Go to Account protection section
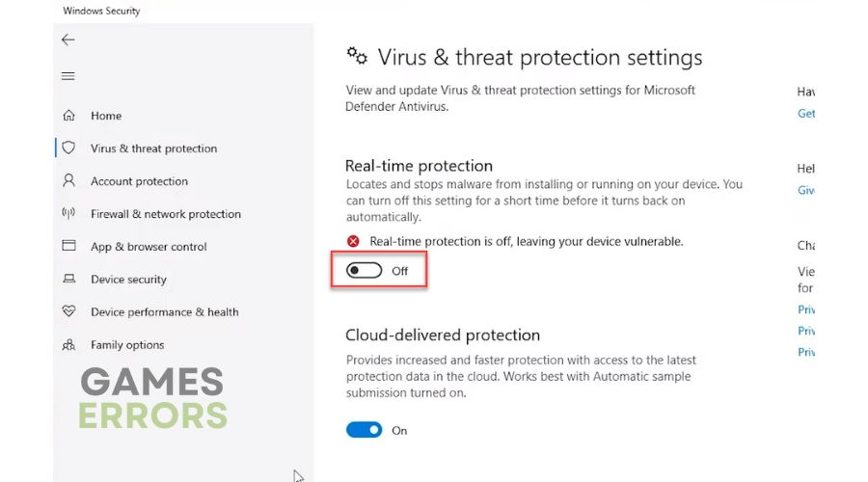868x482 pixels. coord(139,181)
